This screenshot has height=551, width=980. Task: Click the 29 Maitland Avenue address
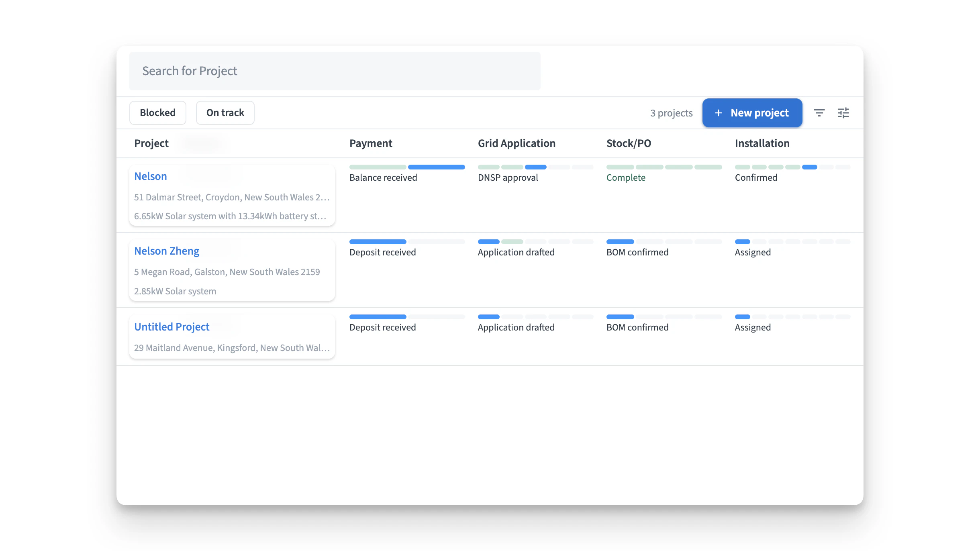coord(232,348)
